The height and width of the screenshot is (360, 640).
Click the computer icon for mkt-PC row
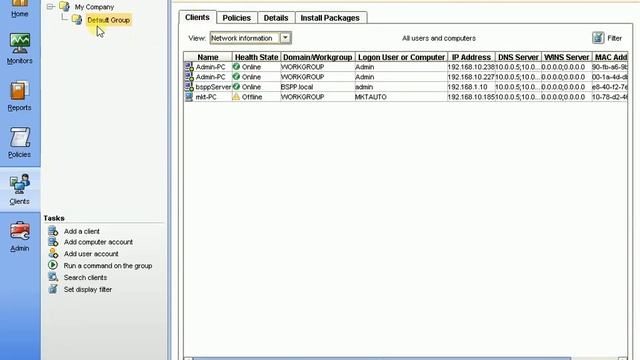(x=189, y=97)
